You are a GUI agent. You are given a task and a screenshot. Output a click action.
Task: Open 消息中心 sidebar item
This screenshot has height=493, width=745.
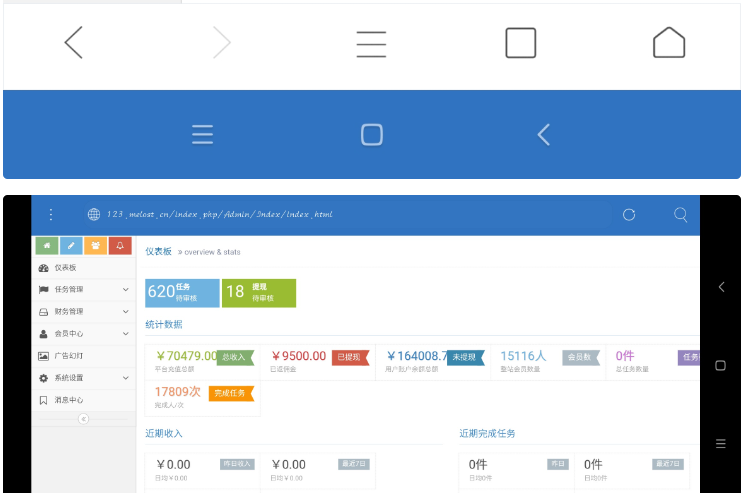pyautogui.click(x=84, y=400)
